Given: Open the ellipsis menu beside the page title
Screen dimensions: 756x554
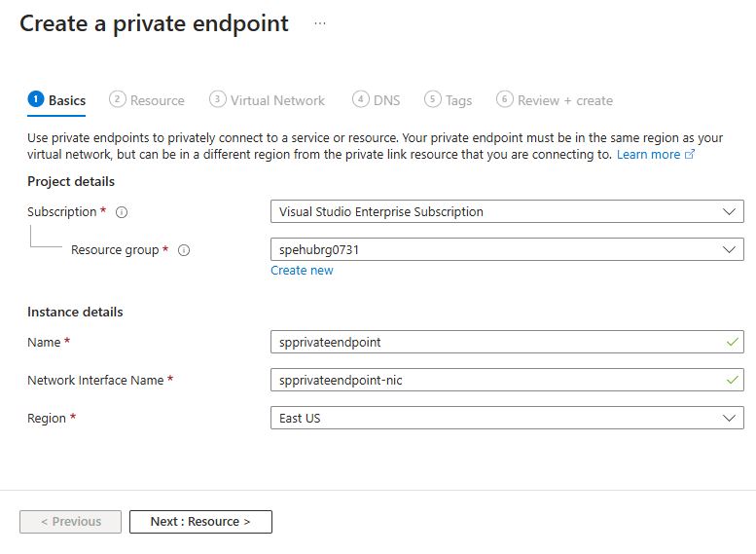Looking at the screenshot, I should [x=320, y=23].
